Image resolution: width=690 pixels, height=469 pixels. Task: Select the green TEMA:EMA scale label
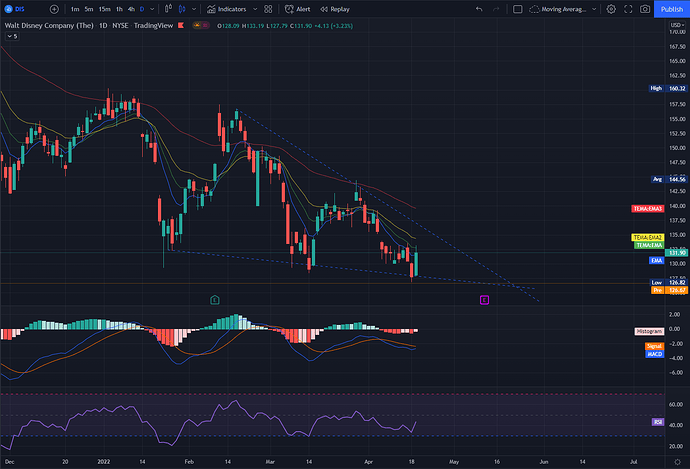tap(649, 245)
